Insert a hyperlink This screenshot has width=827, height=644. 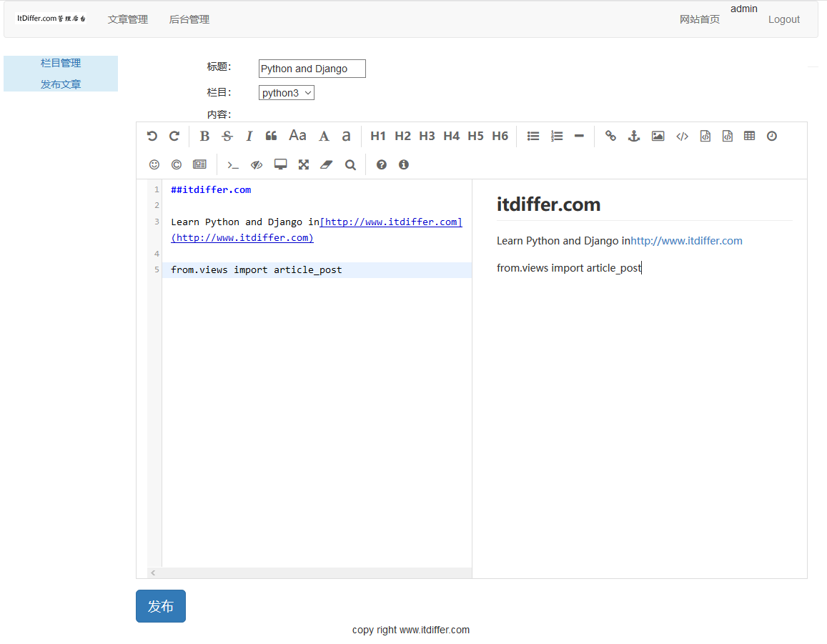pos(610,136)
